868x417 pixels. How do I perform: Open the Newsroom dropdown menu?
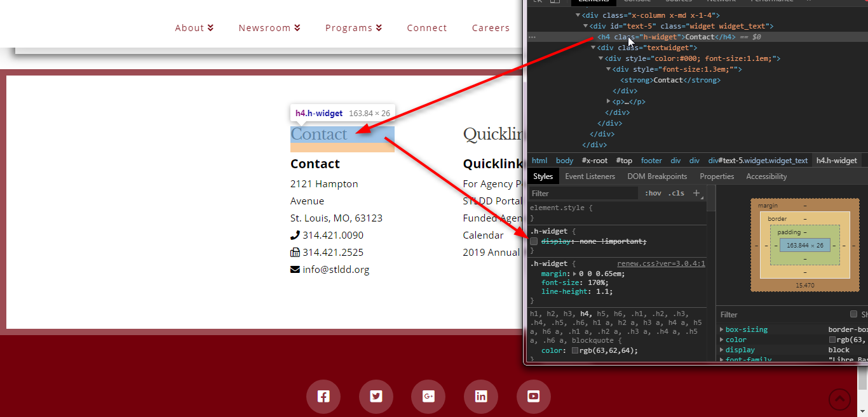pyautogui.click(x=269, y=28)
